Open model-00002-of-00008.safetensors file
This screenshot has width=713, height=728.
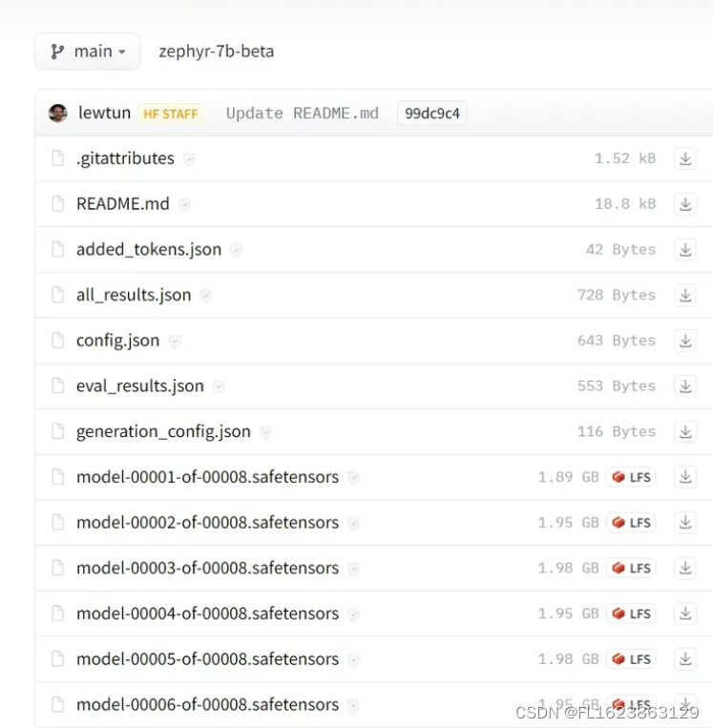tap(208, 522)
